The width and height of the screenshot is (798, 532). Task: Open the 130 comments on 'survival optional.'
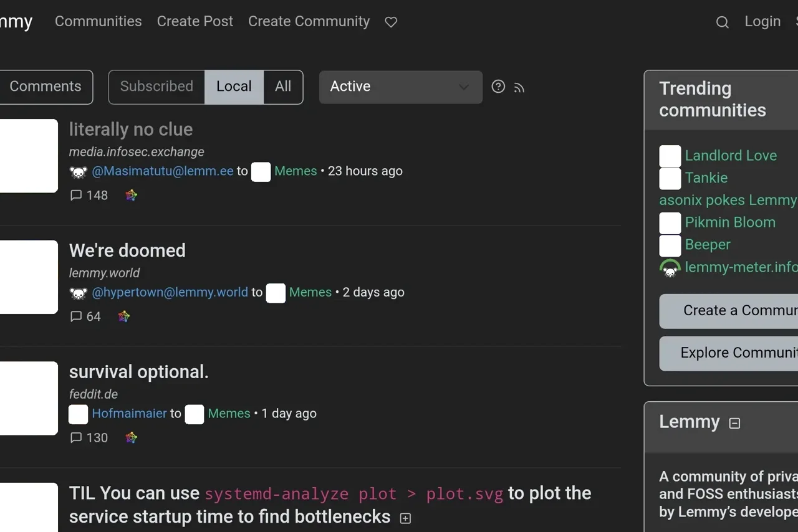tap(89, 437)
